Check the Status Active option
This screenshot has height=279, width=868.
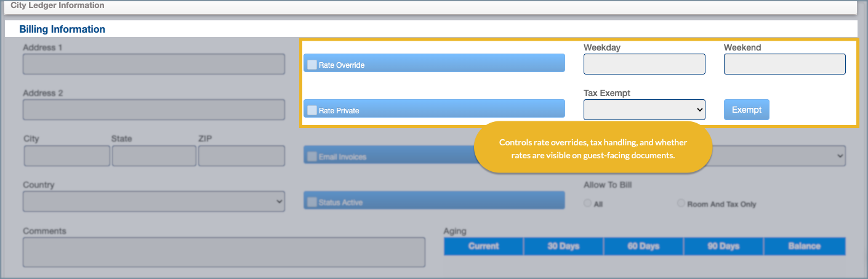pyautogui.click(x=313, y=202)
